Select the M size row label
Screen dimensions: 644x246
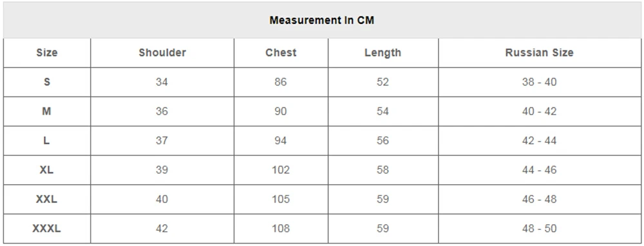coord(47,111)
